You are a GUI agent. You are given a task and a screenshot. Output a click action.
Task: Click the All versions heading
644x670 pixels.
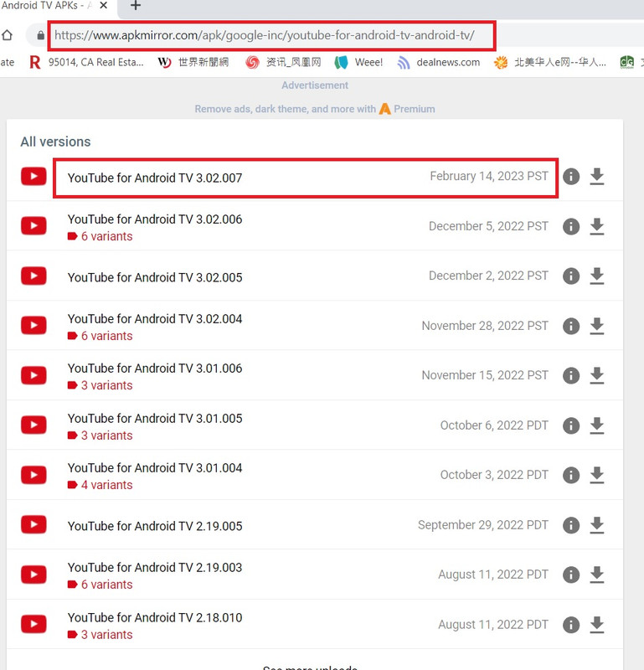55,142
